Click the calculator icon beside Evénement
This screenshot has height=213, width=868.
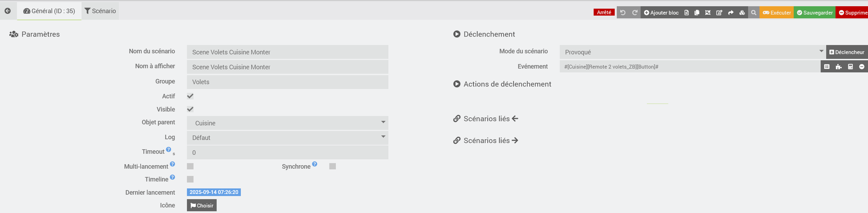pos(850,66)
